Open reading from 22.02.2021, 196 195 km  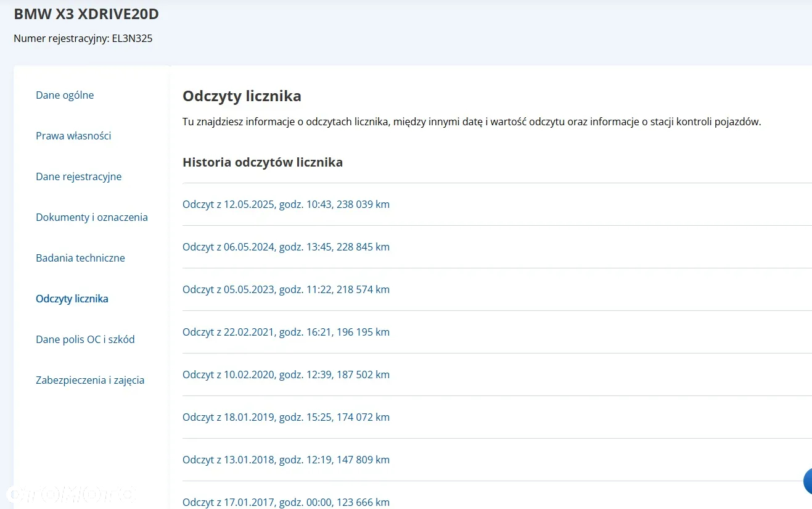(286, 332)
